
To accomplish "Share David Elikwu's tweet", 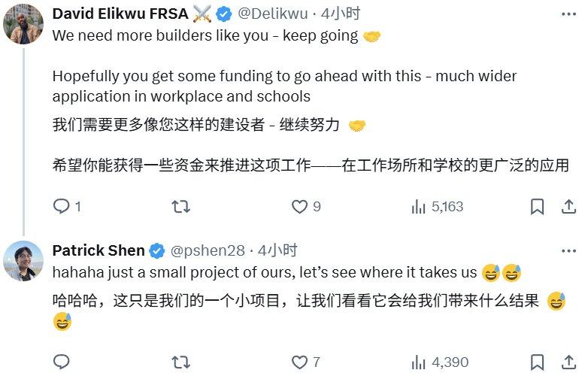I will point(568,207).
